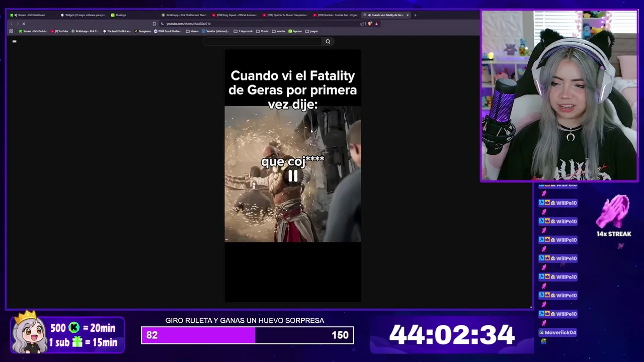
Task: Click Maverlick04 username in chat overlay
Action: [560, 332]
